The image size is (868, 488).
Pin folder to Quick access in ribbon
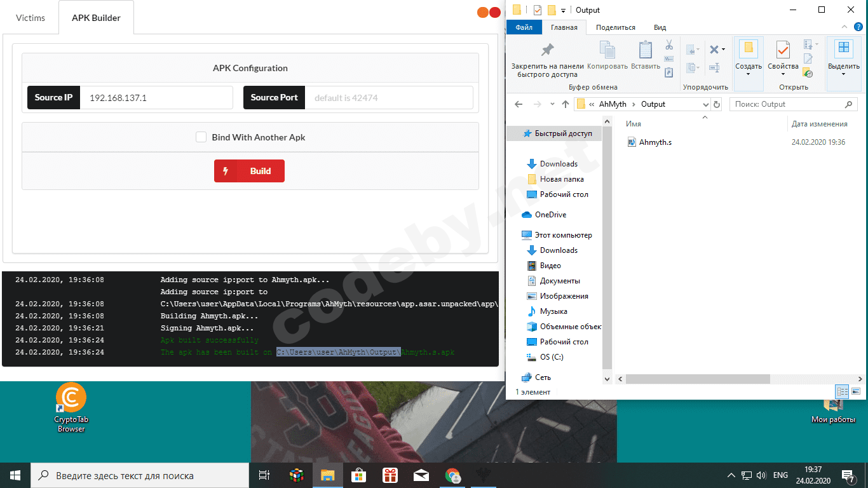547,60
